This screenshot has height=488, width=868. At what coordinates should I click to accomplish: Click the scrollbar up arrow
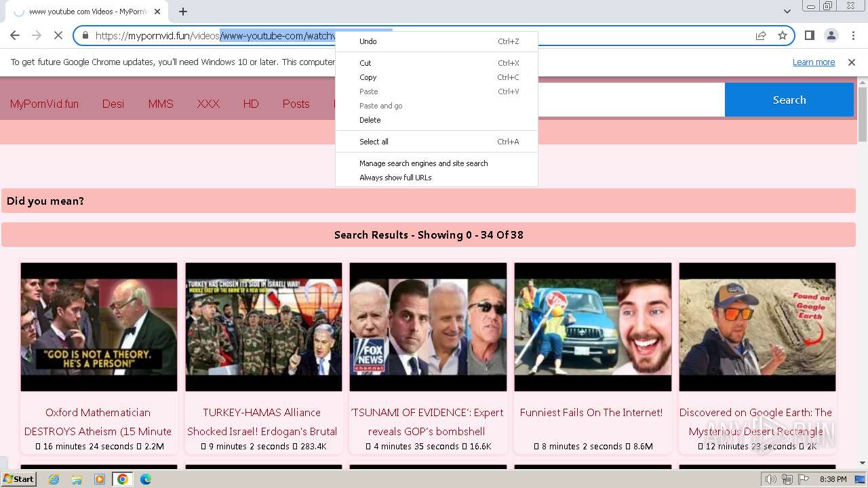[x=863, y=82]
